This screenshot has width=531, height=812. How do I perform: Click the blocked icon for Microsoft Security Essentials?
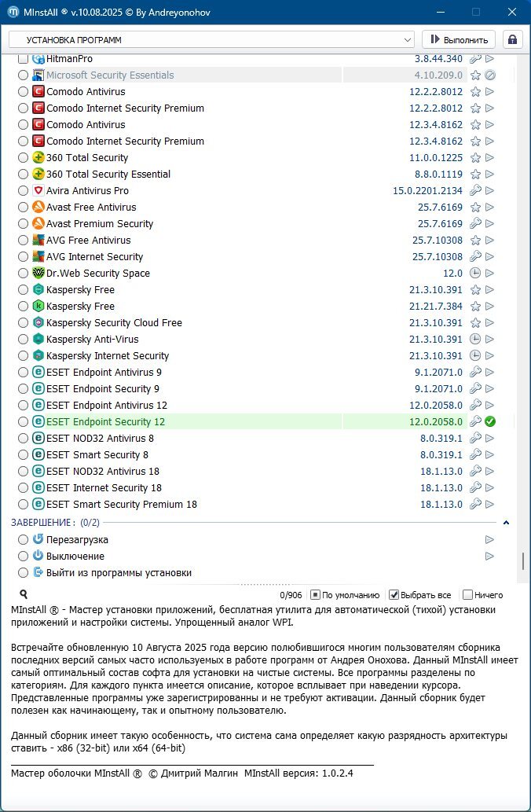click(490, 75)
